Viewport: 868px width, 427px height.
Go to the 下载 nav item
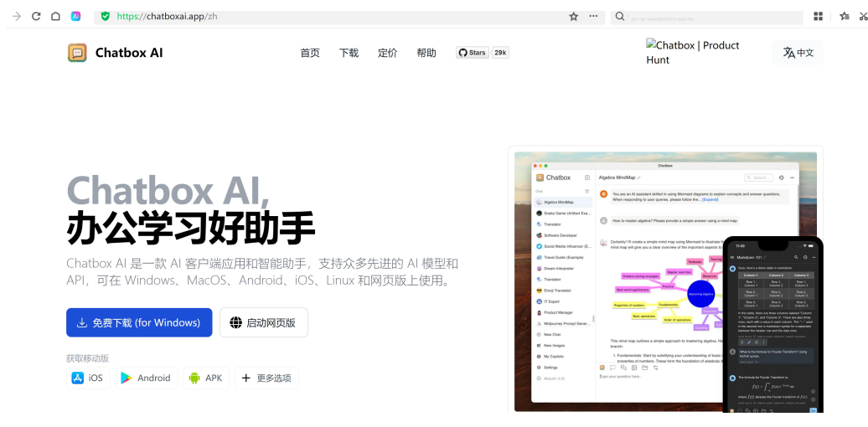[349, 53]
